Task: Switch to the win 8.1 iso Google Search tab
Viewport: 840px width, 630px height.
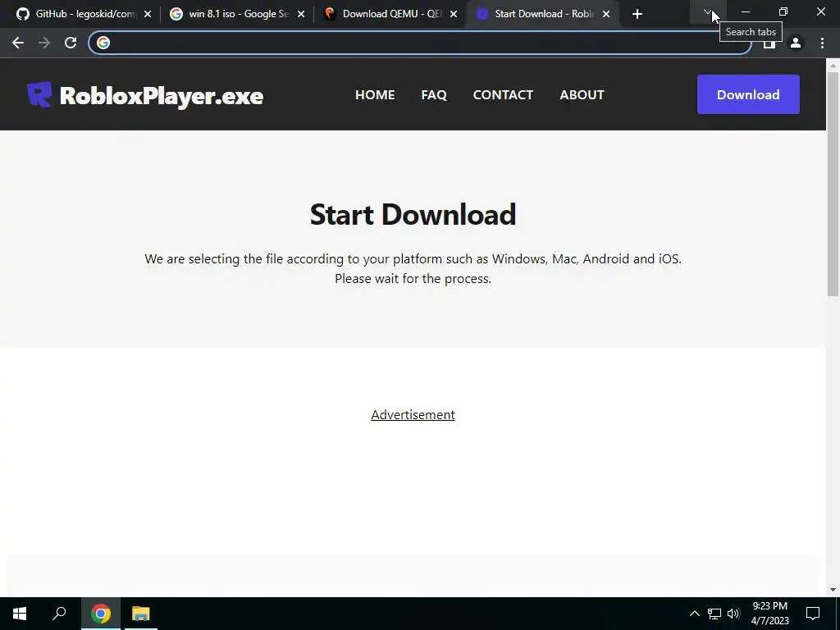Action: [235, 14]
